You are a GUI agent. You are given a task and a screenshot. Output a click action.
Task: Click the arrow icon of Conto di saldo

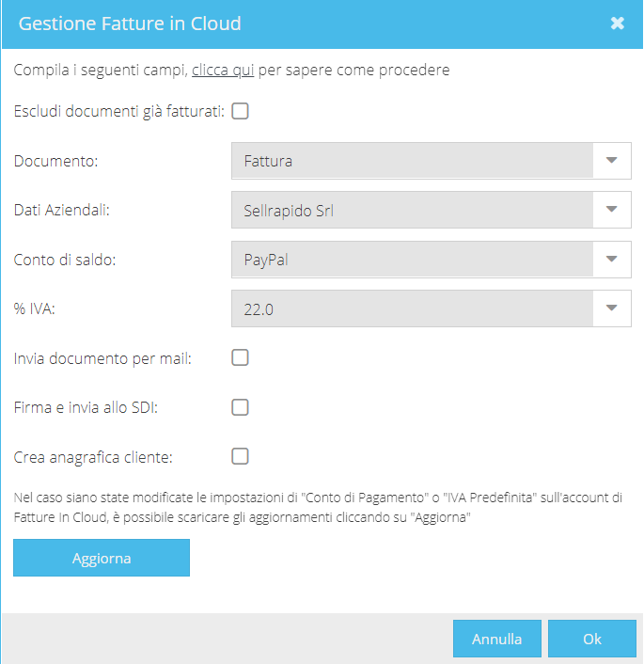(x=611, y=259)
